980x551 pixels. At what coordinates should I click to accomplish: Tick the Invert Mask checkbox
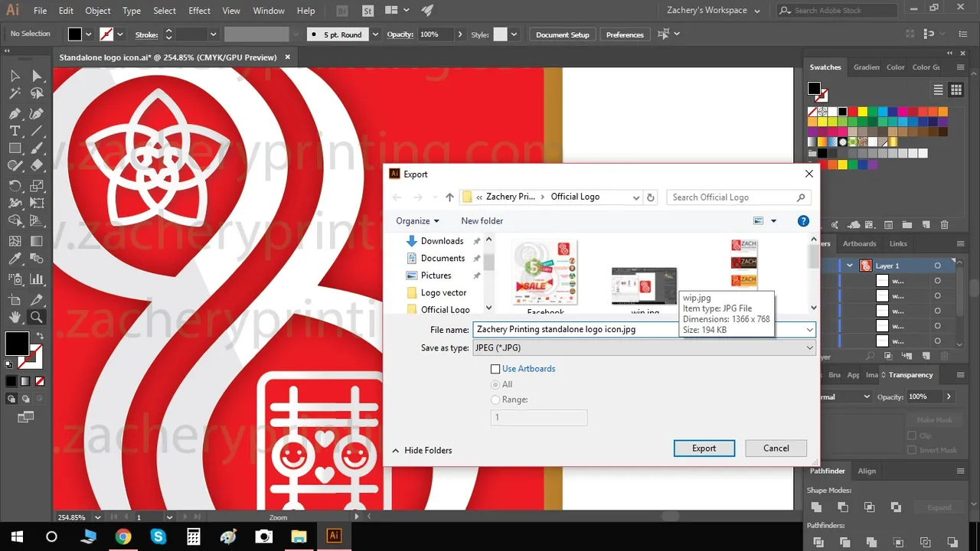(x=912, y=450)
